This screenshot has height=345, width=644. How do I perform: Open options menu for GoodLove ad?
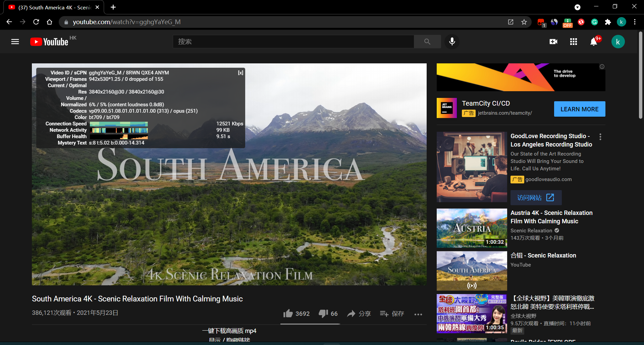pos(600,137)
